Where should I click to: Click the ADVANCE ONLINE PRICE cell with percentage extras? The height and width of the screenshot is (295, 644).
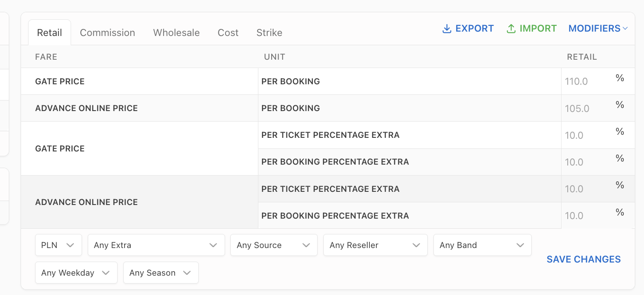pyautogui.click(x=140, y=202)
